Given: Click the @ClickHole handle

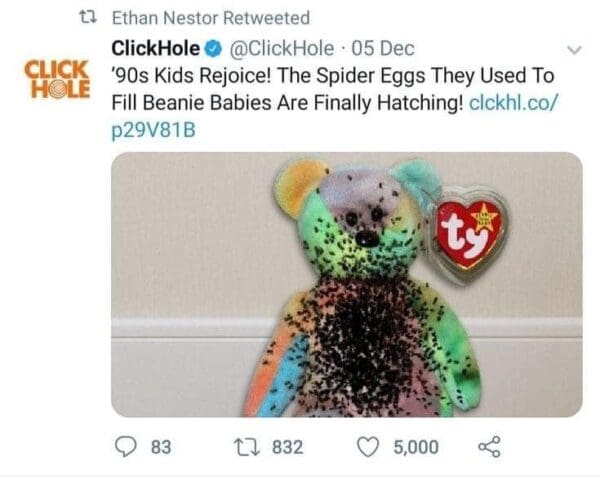Looking at the screenshot, I should 283,46.
